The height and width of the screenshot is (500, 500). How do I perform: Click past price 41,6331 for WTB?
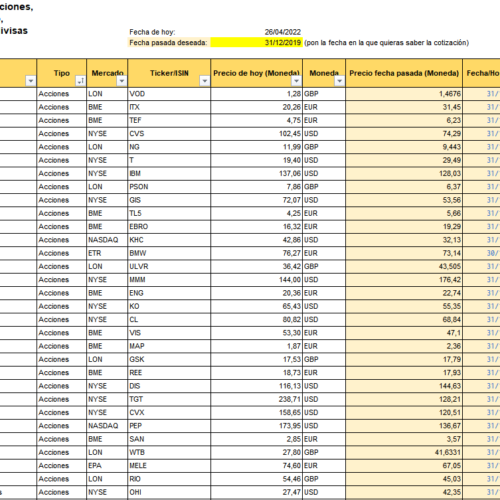(404, 453)
